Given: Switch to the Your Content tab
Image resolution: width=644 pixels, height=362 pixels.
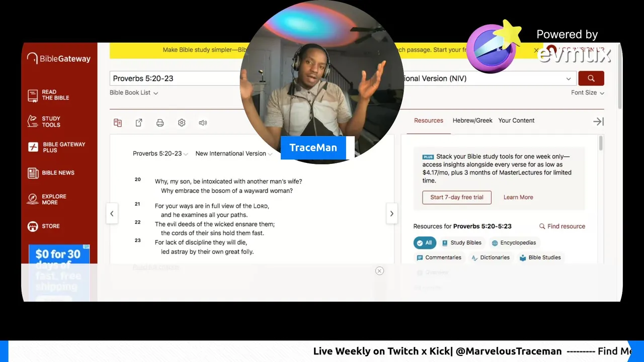Looking at the screenshot, I should (516, 121).
